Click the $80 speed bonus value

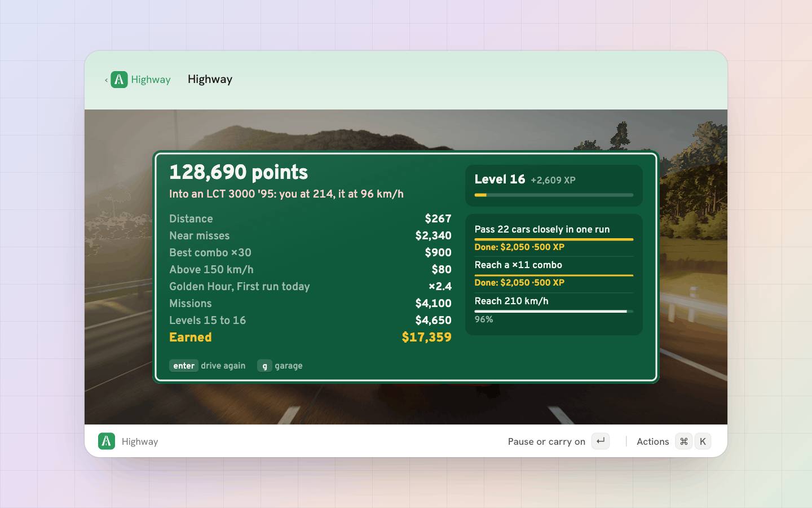(442, 270)
